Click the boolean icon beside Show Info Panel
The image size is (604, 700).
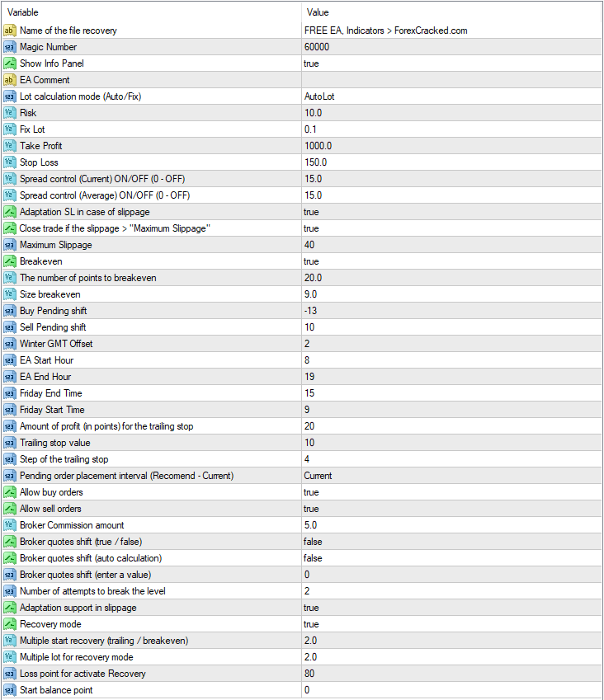pos(10,63)
